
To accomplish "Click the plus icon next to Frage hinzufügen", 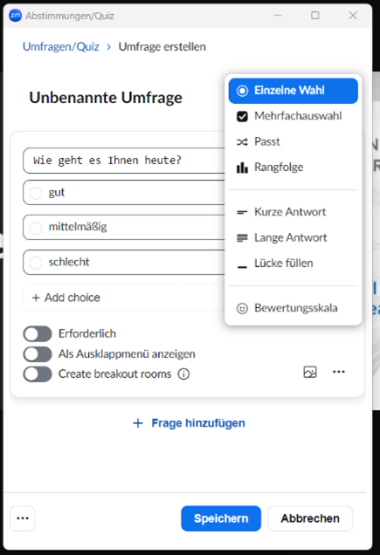I will (x=138, y=423).
